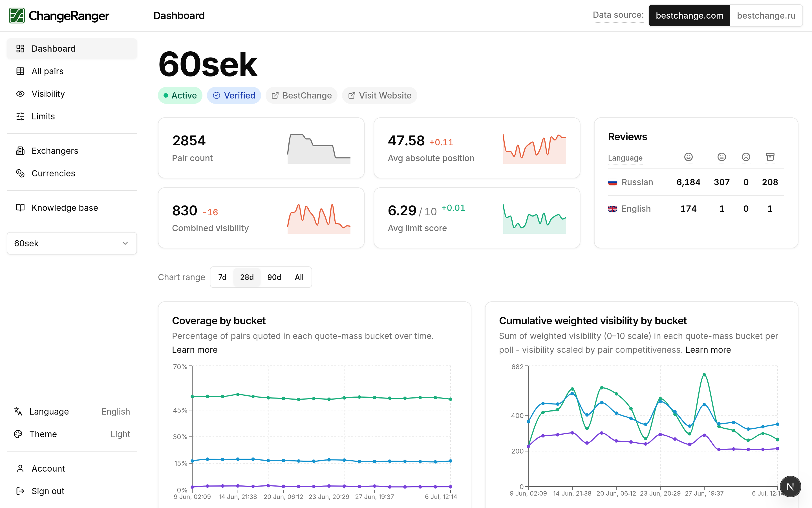This screenshot has width=812, height=508.
Task: Click the positive smiley icon in Reviews
Action: point(688,157)
